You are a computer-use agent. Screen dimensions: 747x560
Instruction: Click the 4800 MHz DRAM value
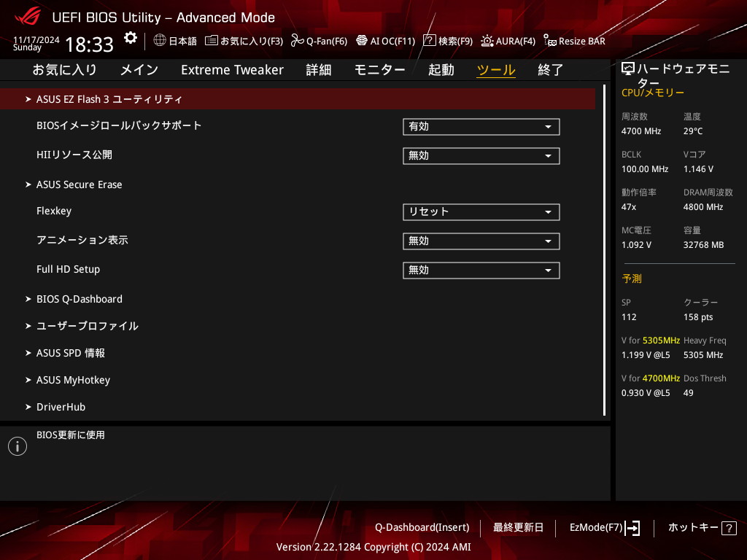point(703,207)
